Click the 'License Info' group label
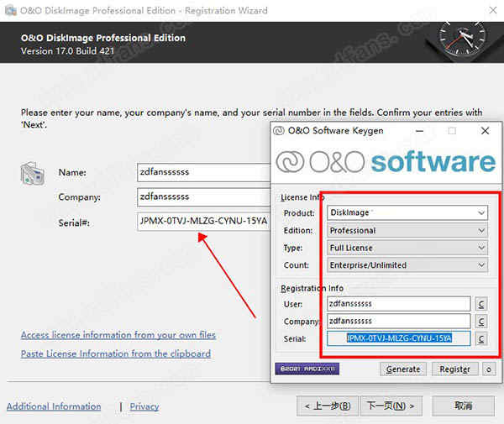Image resolution: width=504 pixels, height=424 pixels. click(x=302, y=197)
